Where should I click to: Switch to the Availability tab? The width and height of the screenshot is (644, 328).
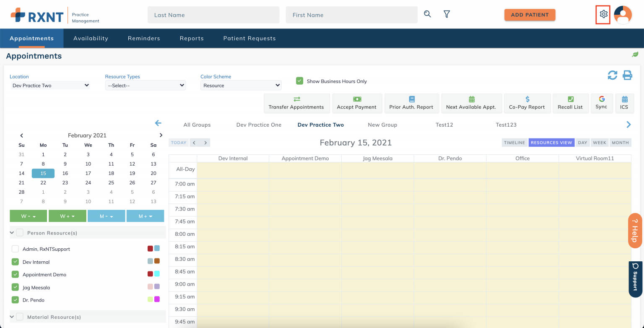coord(91,38)
